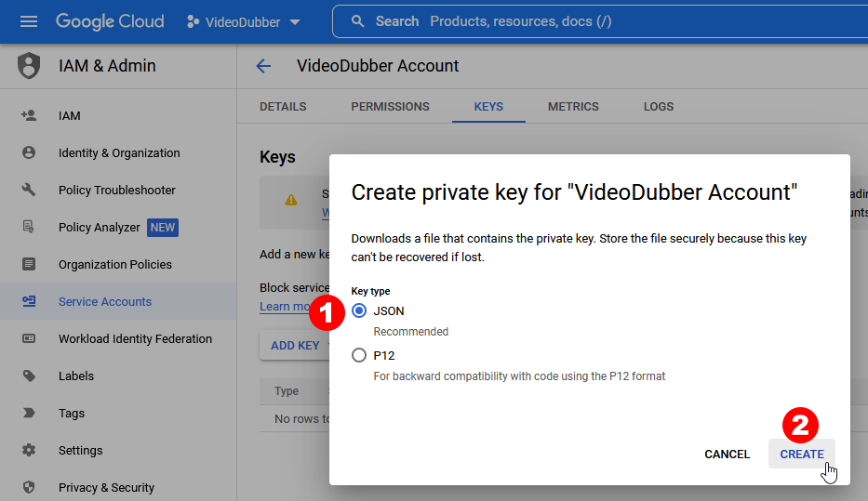Click the Settings gear icon

click(29, 450)
